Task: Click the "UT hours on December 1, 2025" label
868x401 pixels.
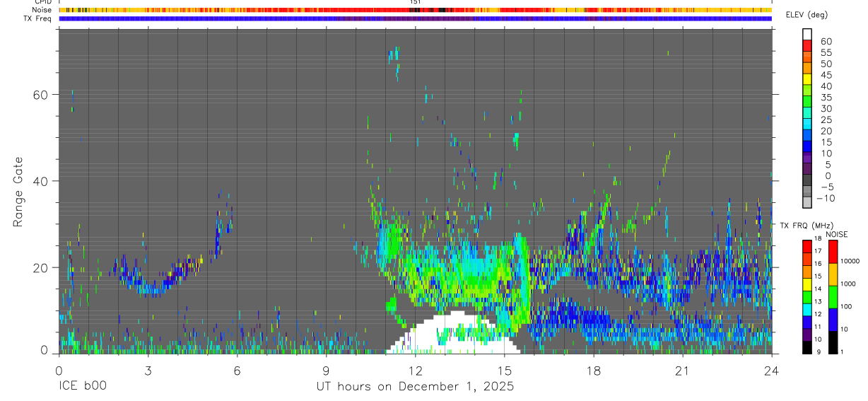Action: [415, 387]
